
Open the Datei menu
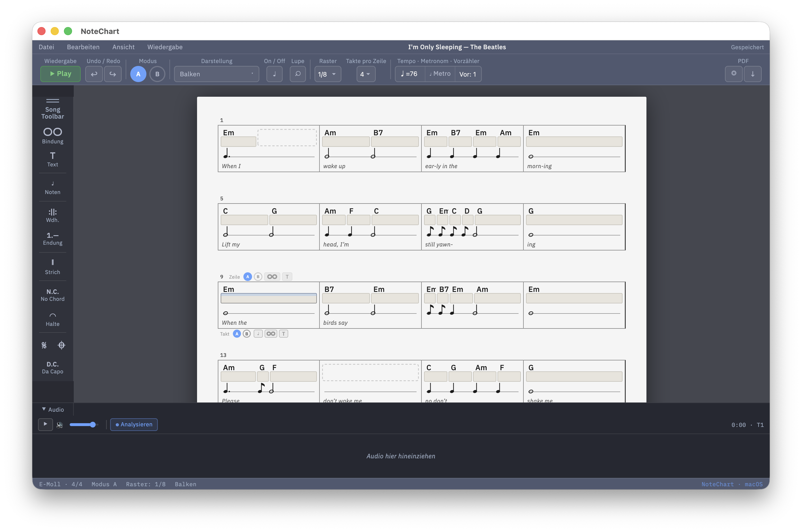pyautogui.click(x=46, y=47)
